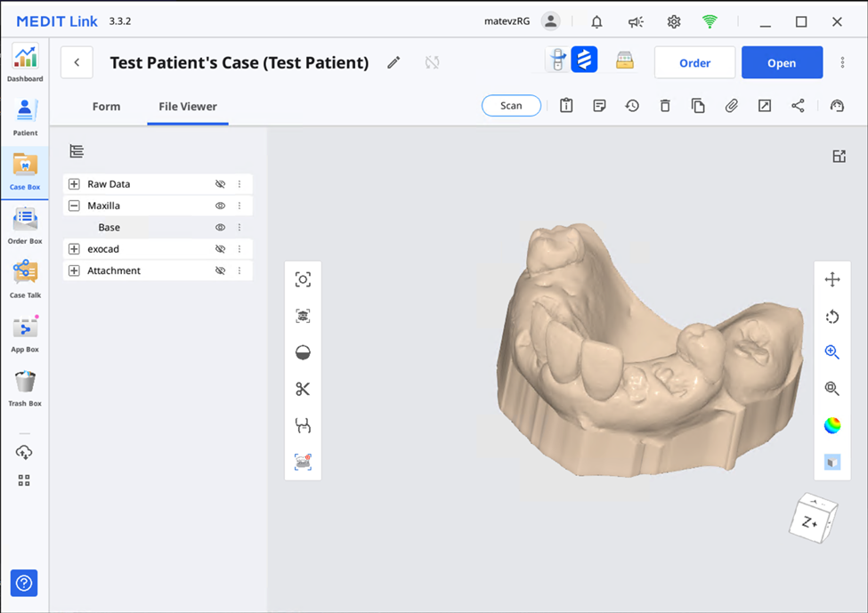Switch to the Form tab
Viewport: 868px width, 613px height.
(106, 107)
